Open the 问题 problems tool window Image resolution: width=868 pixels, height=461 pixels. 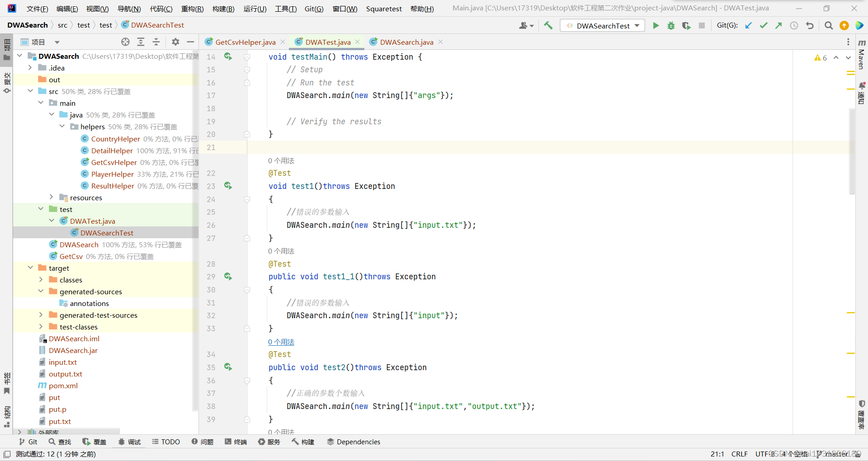202,442
